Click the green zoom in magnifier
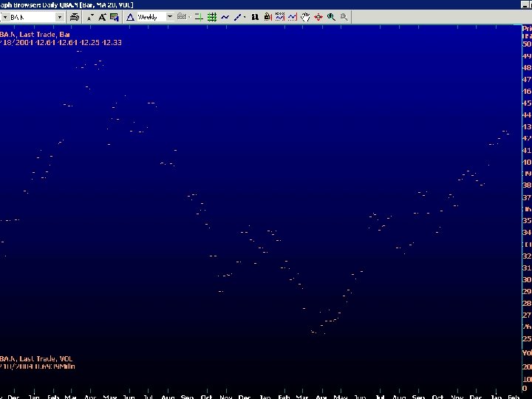Screen dimensions: 532x399 point(331,17)
